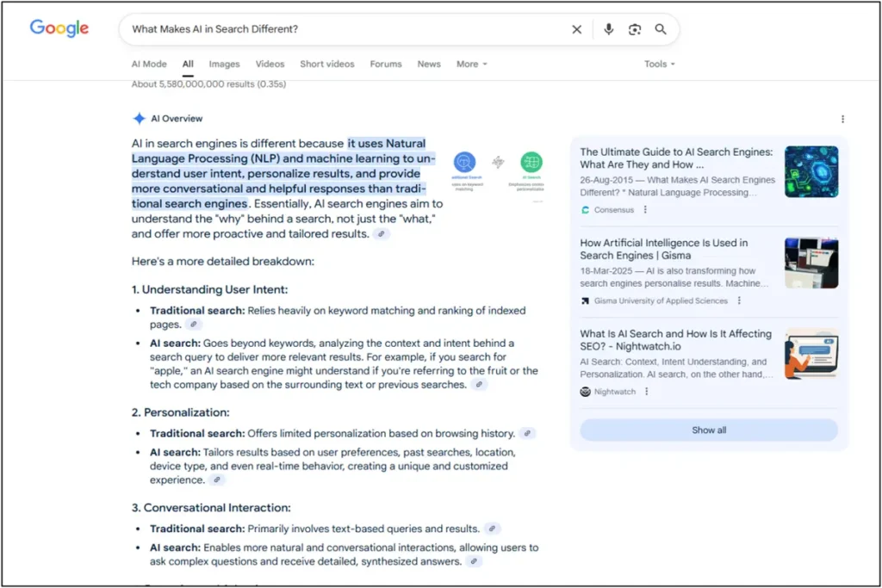The image size is (882, 588).
Task: Open Google Lens via the camera icon
Action: [x=635, y=28]
